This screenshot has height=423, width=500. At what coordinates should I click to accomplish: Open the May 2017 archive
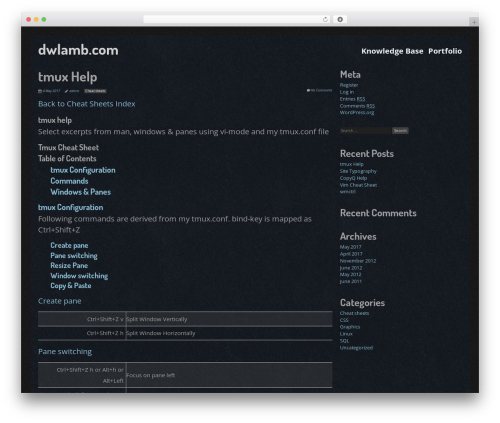point(350,247)
